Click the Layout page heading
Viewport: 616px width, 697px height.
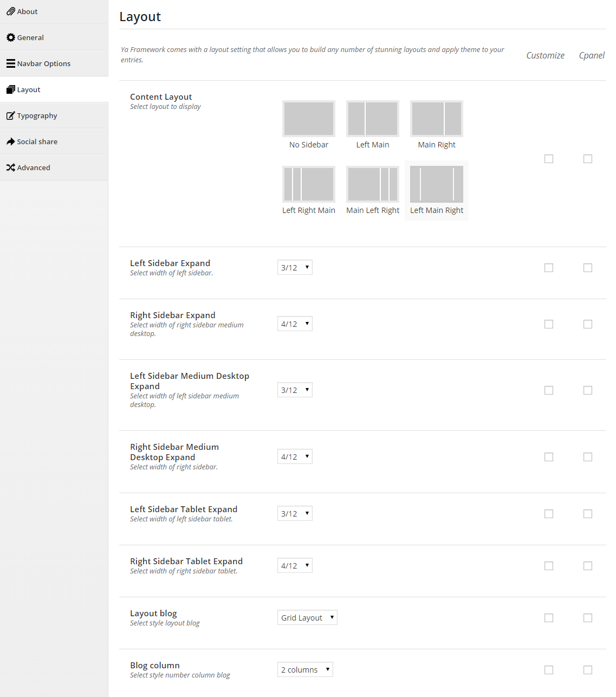coord(140,17)
